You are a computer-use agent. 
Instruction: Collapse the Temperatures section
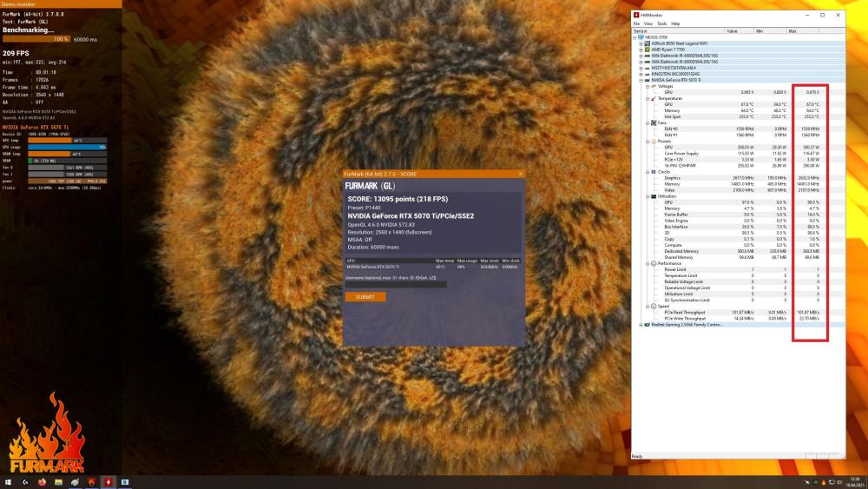647,98
